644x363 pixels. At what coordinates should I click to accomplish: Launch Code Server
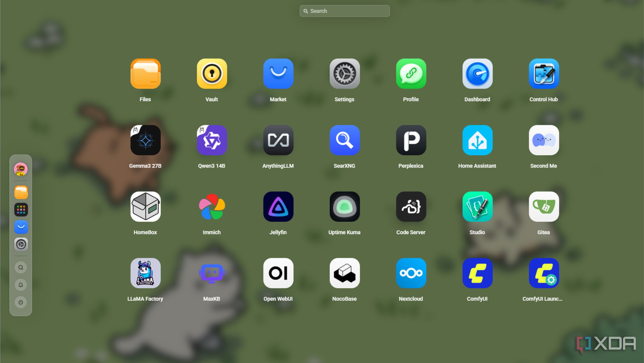click(x=411, y=206)
